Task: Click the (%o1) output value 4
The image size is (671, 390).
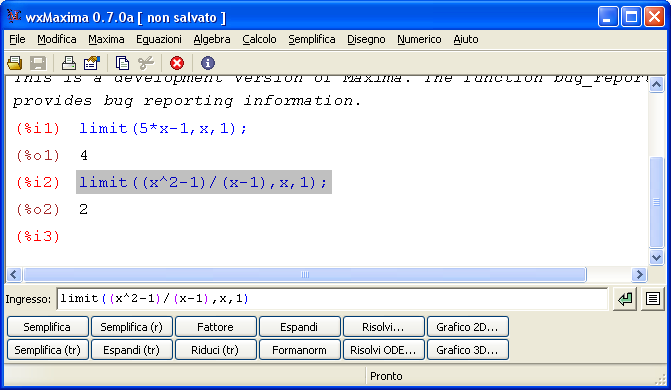Action: click(x=84, y=155)
